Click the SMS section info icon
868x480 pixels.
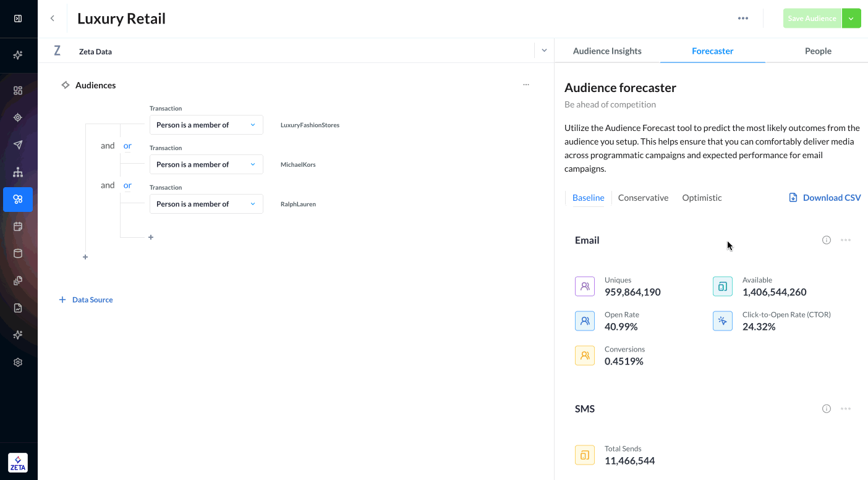pos(827,409)
